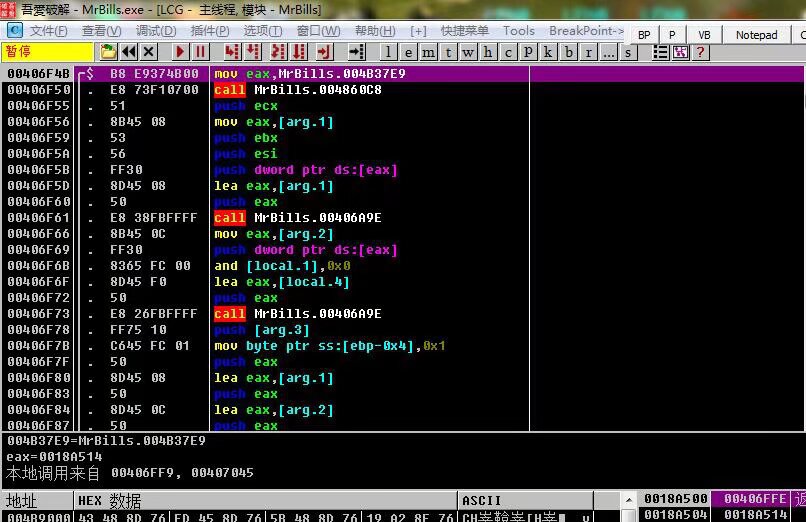
Task: Open the CPU 'c' button
Action: 508,52
